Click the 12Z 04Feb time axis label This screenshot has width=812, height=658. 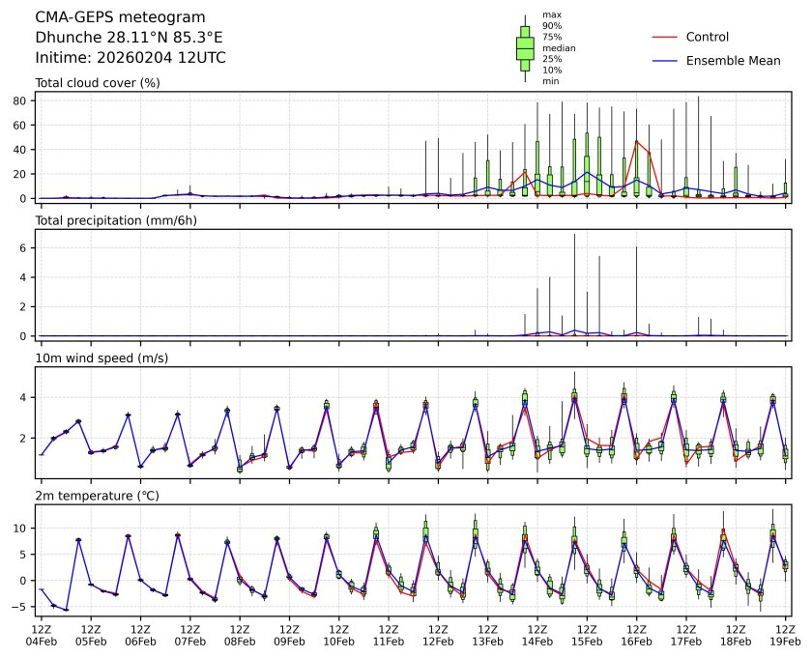(41, 634)
